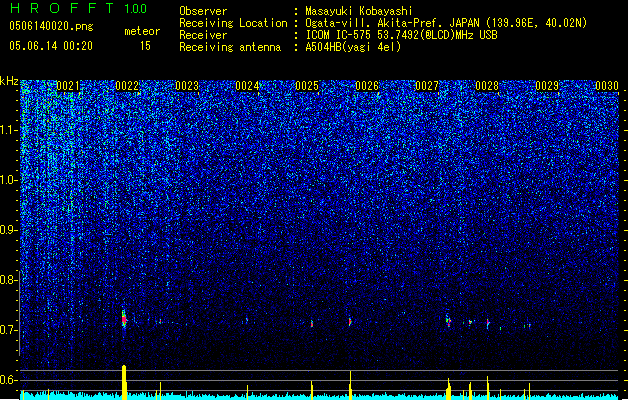Screen dimensions: 629x400
Task: Click the 0021 time marker
Action: tap(68, 86)
